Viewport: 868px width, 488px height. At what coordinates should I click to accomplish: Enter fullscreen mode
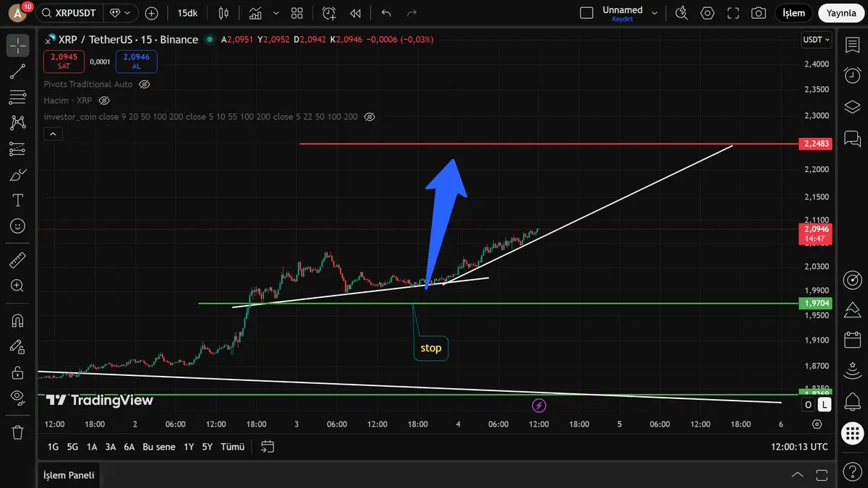(733, 13)
